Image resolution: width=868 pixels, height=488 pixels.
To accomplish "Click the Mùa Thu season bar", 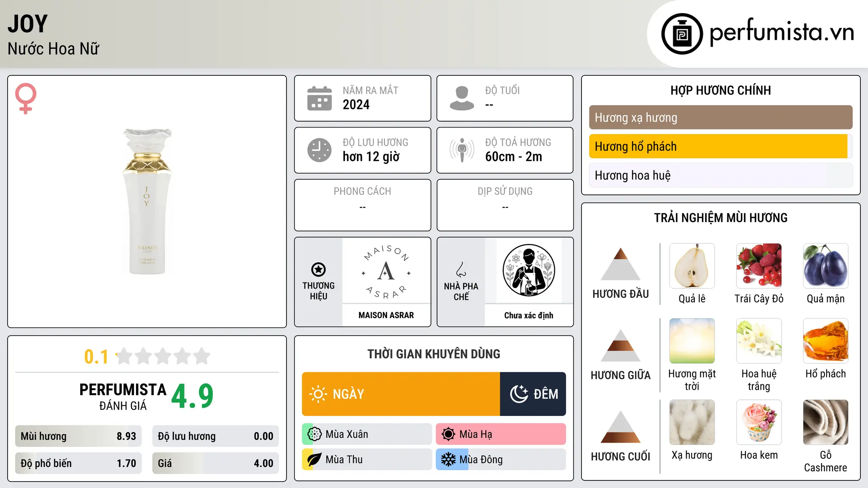I will (367, 460).
